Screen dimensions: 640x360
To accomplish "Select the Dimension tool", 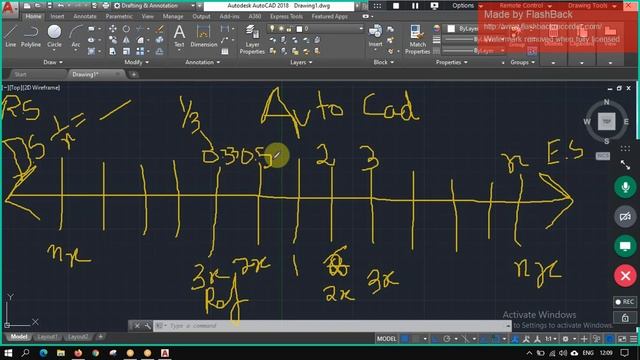I will pyautogui.click(x=203, y=36).
